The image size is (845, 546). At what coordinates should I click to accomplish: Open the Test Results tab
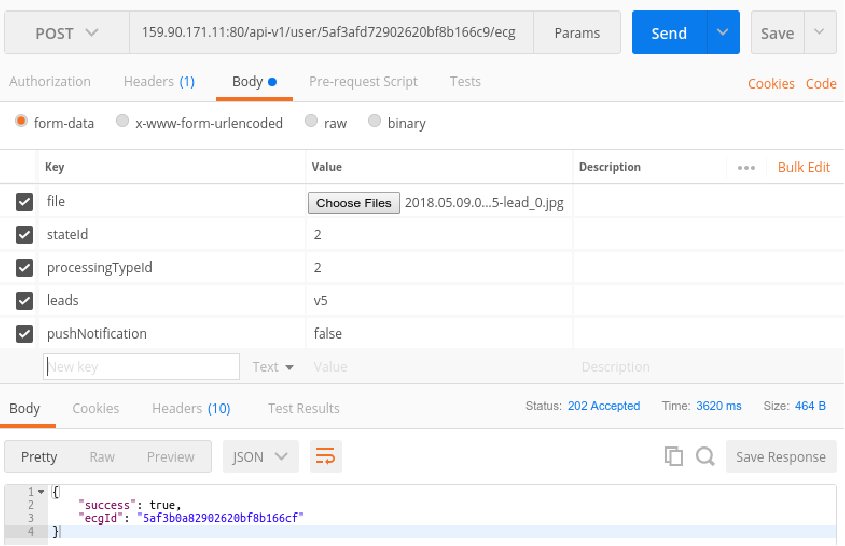(303, 409)
